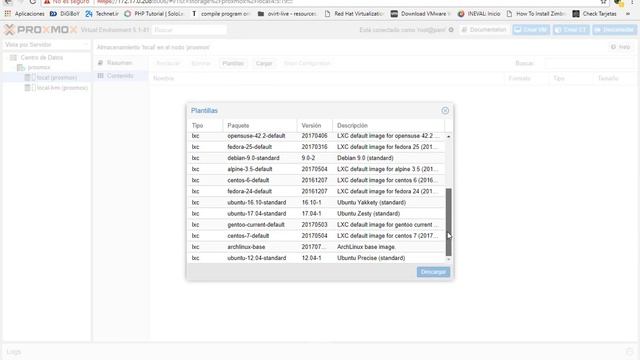Open the compile program bookmark
This screenshot has width=640, height=360.
pos(221,14)
